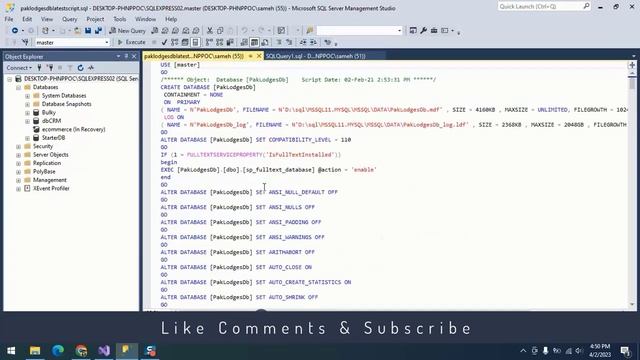Select ecommerce (In Recovery) database
640x360 pixels.
click(x=73, y=129)
